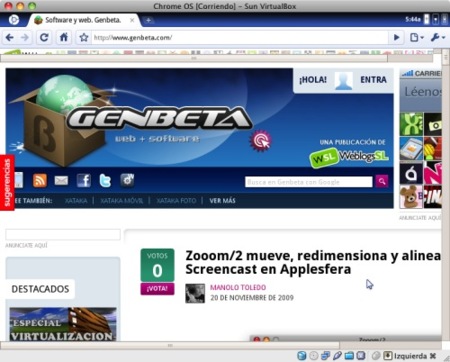The image size is (450, 362).
Task: Click the VirtualBox hard disk status icon
Action: click(x=301, y=356)
